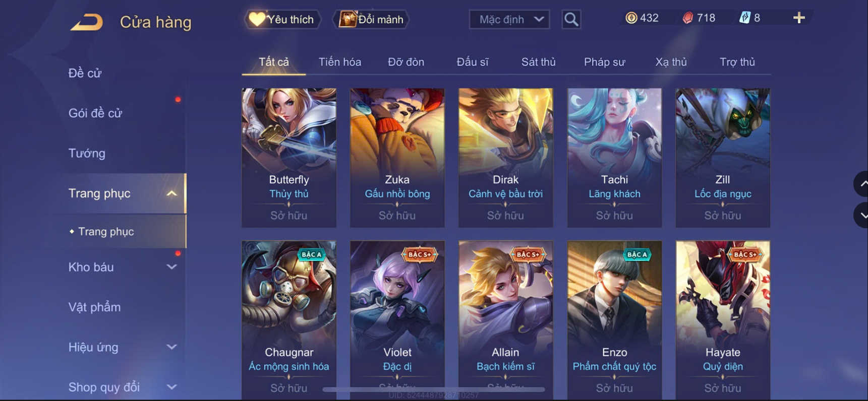Switch to the Sát thủ tab

[538, 62]
